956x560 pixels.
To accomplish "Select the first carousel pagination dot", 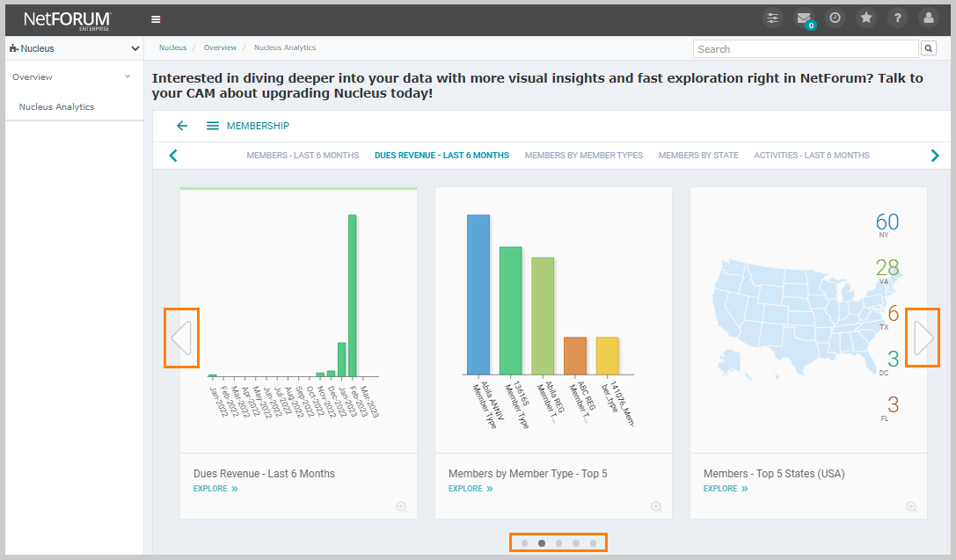I will (524, 543).
